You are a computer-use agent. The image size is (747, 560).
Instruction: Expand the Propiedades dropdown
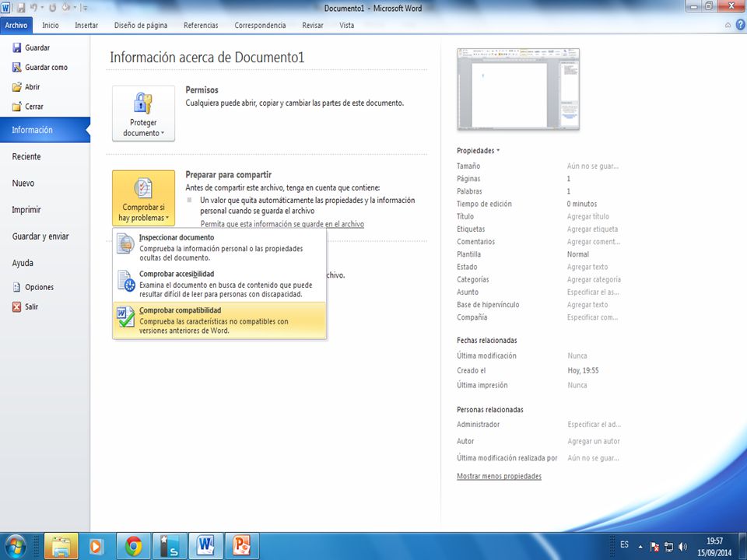(478, 150)
